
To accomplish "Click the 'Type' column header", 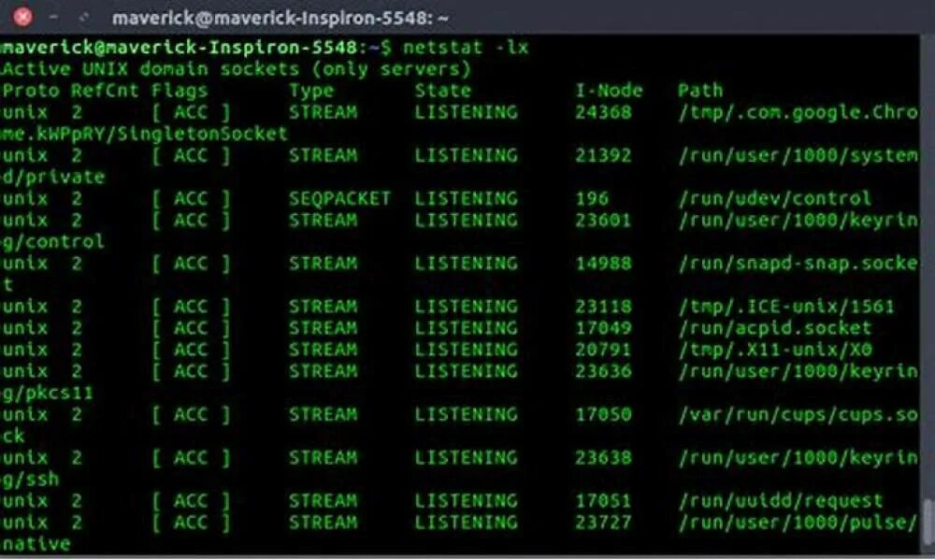I will point(311,91).
